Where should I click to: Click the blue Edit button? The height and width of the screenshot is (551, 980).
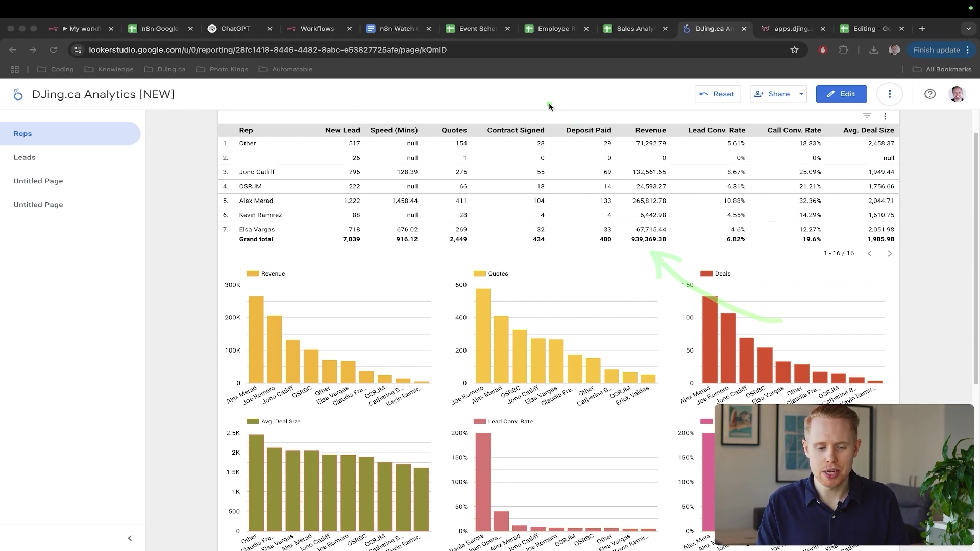click(841, 94)
